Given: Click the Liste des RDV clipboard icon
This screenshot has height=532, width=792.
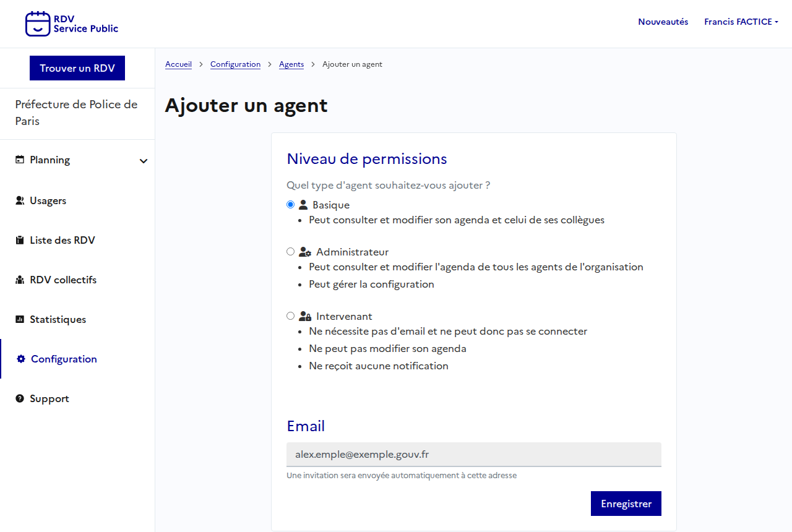Looking at the screenshot, I should [20, 240].
